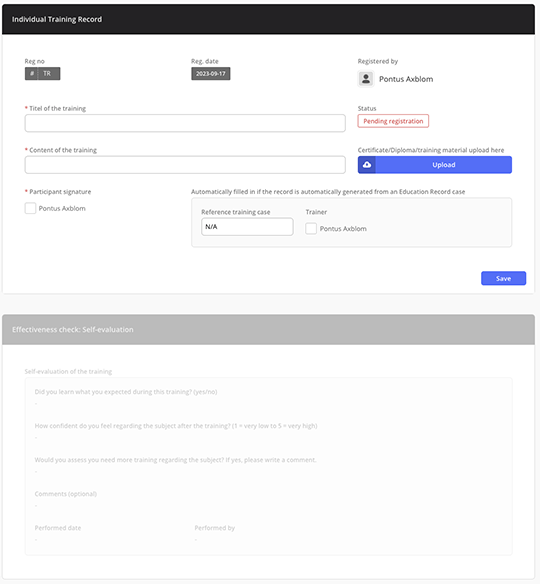540x584 pixels.
Task: Click the cloud upload icon
Action: tap(367, 165)
